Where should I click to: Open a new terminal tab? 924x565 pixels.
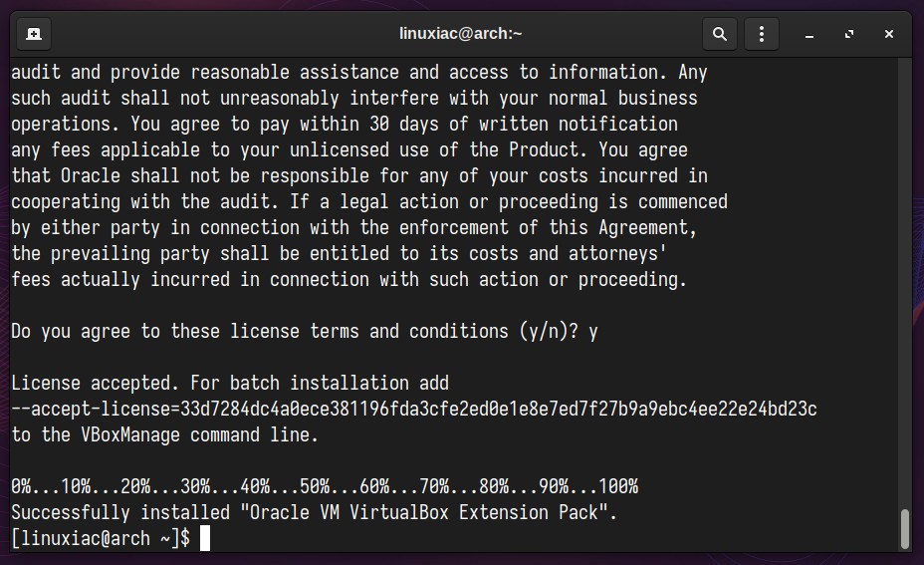[34, 34]
